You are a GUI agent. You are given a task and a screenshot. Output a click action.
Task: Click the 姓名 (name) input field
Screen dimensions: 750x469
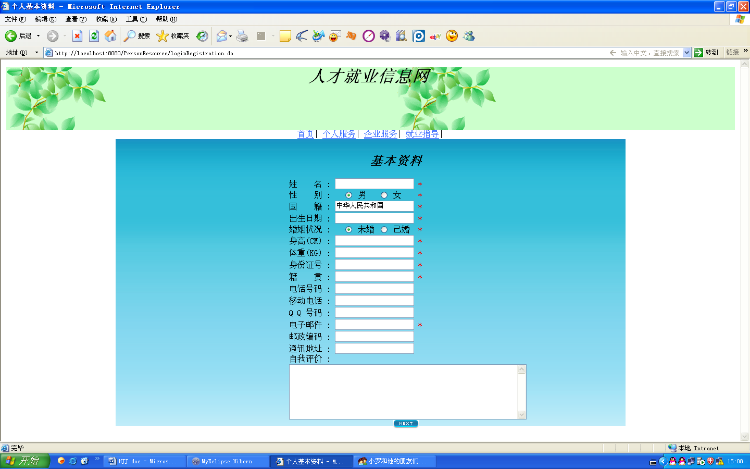(x=374, y=184)
